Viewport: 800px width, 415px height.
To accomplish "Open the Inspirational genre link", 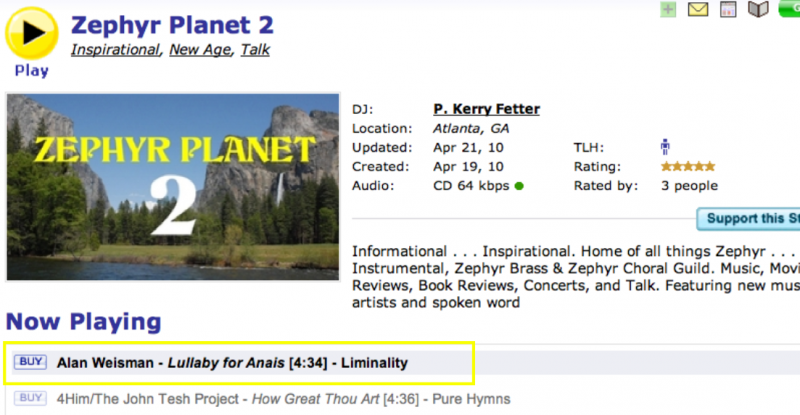I will click(x=114, y=49).
